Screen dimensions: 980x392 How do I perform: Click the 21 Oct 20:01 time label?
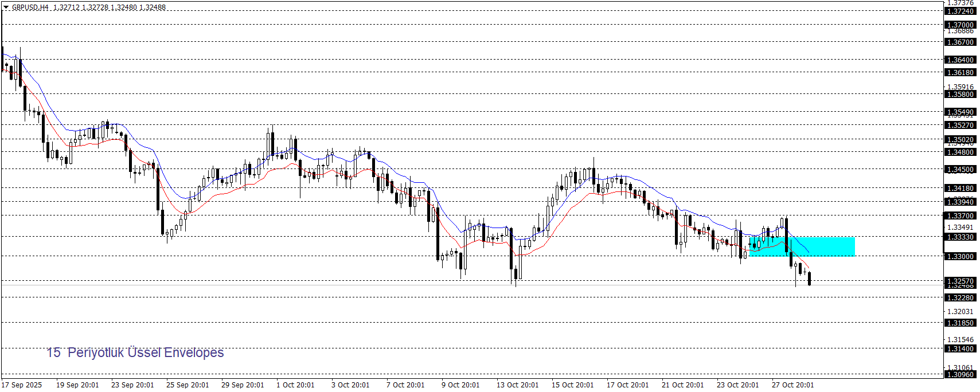point(683,385)
